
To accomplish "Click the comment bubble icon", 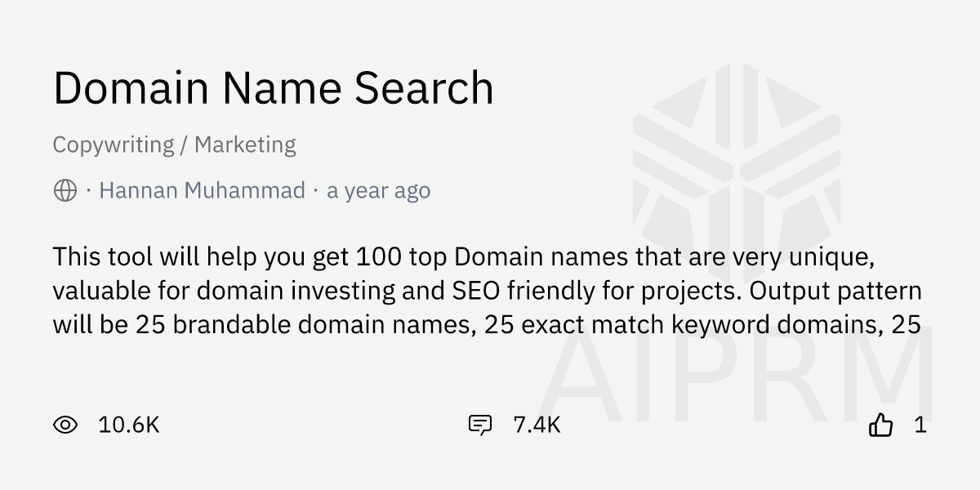I will [x=479, y=425].
